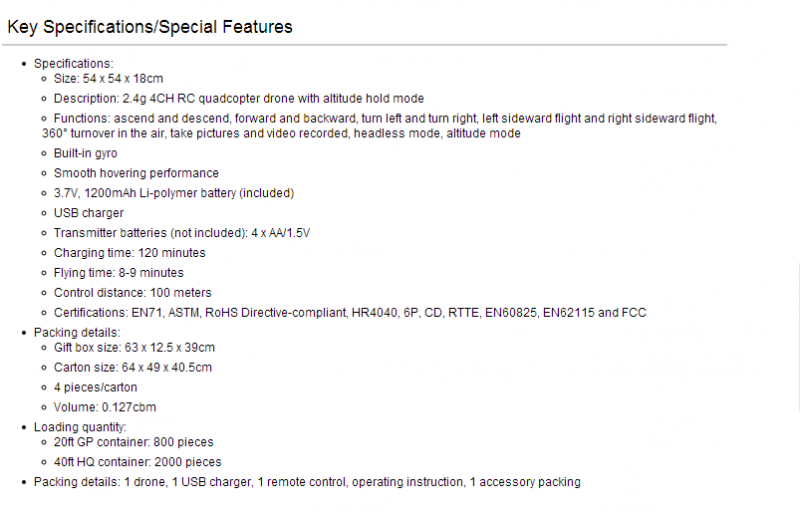Image resolution: width=800 pixels, height=513 pixels.
Task: Click Smooth hovering performance text
Action: 136,174
